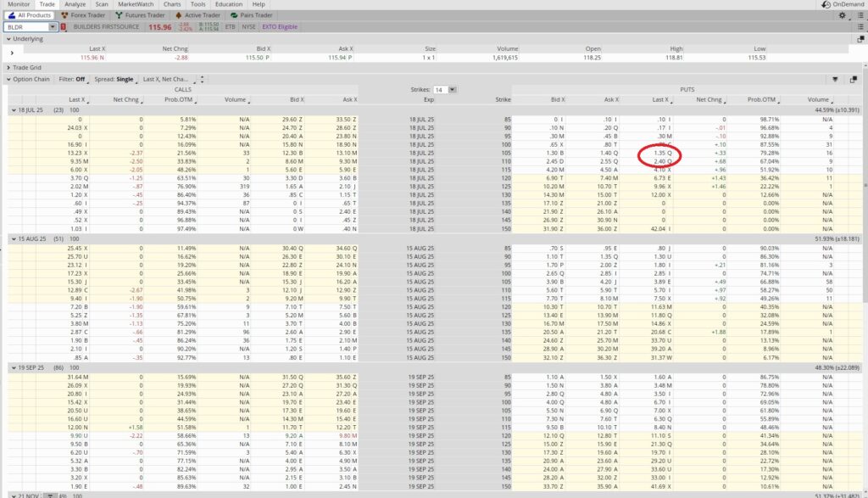Screen dimensions: 868x498
Task: Open Pairs Trader with its icon
Action: [x=232, y=14]
